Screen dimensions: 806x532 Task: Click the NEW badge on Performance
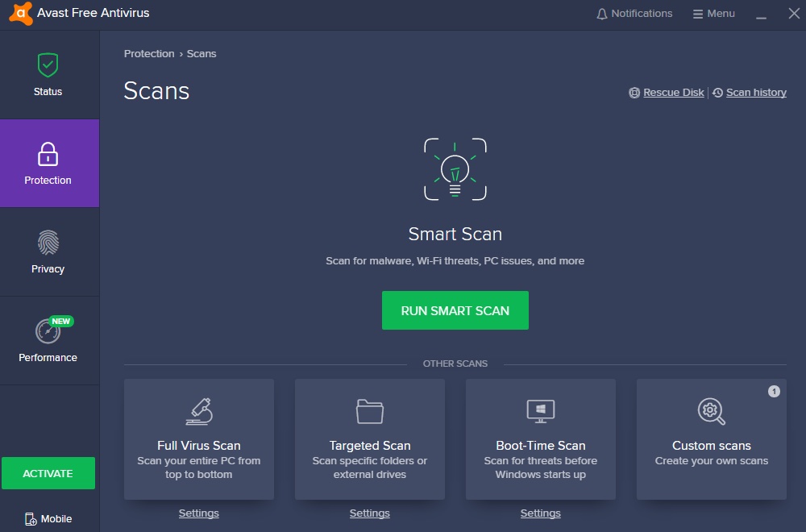click(61, 322)
